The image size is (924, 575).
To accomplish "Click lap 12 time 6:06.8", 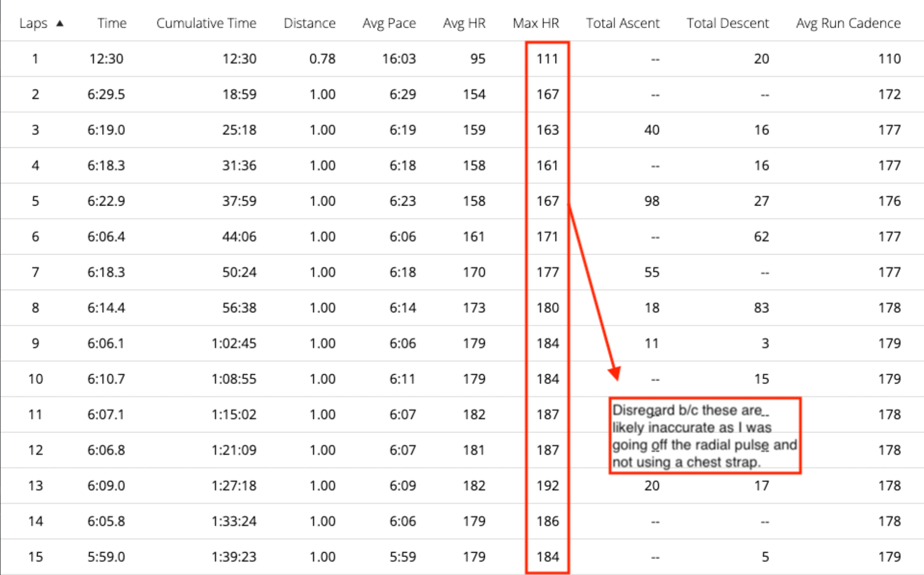I will click(106, 450).
